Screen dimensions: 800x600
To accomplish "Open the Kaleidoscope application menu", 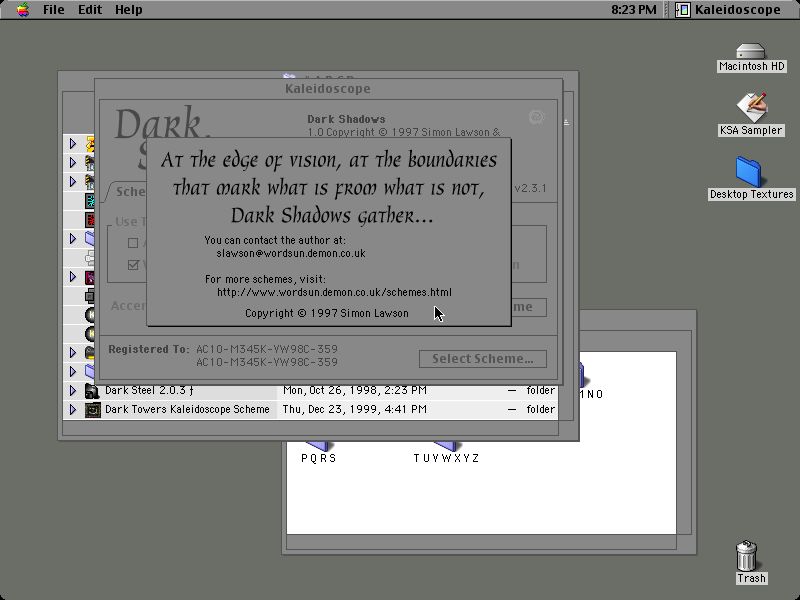I will [729, 9].
